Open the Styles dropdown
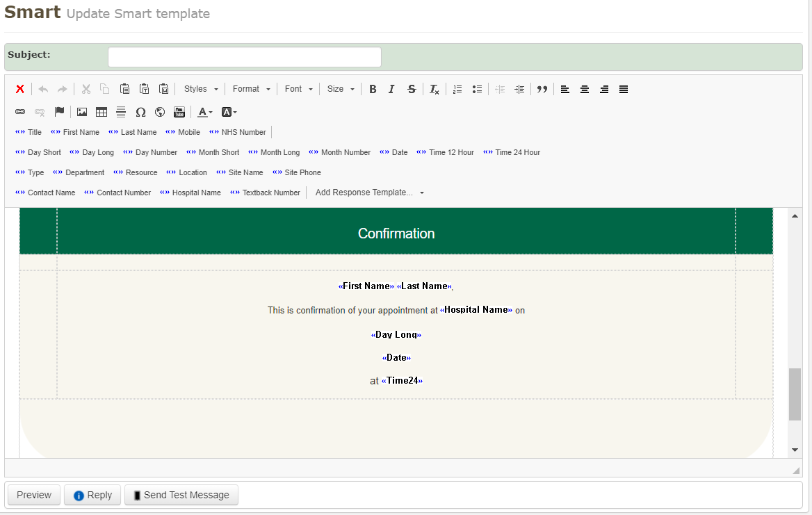 click(201, 89)
